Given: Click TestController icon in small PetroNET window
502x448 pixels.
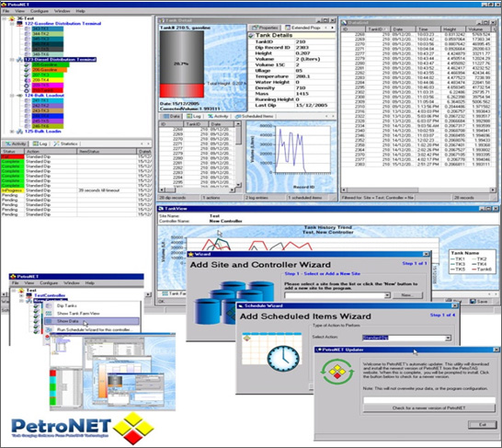Looking at the screenshot, I should [x=29, y=295].
